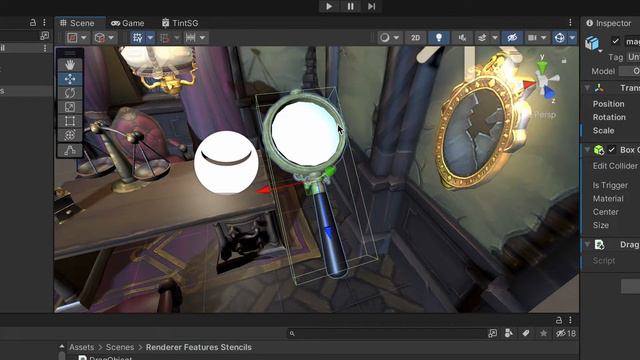Toggle hidden packages visibility count 18
Image resolution: width=640 pixels, height=360 pixels.
(566, 333)
